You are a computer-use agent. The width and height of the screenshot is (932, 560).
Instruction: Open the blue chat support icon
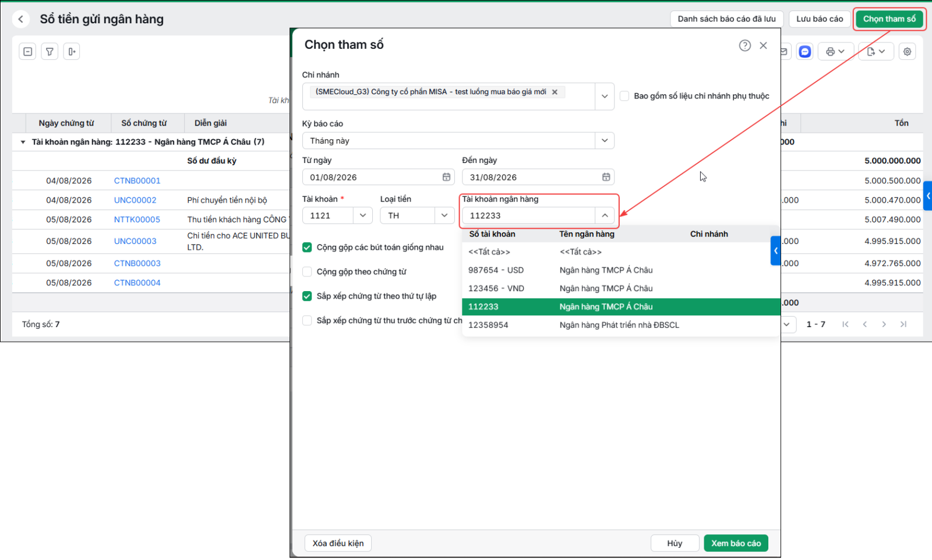805,52
